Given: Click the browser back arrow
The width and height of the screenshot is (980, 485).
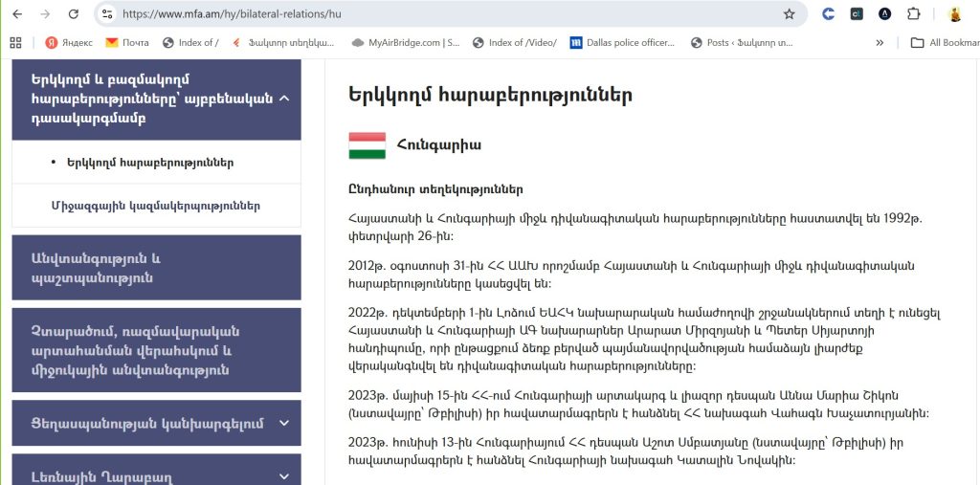Looking at the screenshot, I should click(x=17, y=14).
